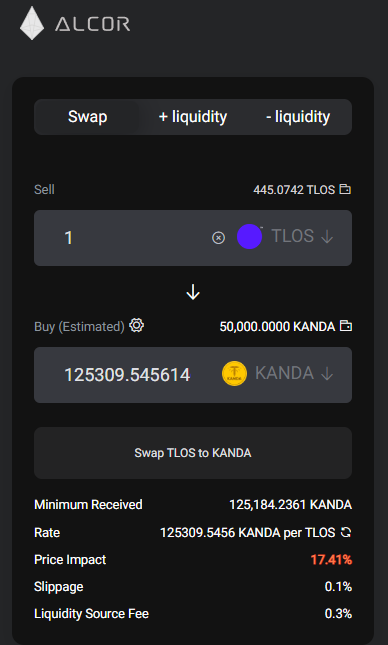Open swap settings gear icon
This screenshot has width=388, height=645.
tap(137, 325)
